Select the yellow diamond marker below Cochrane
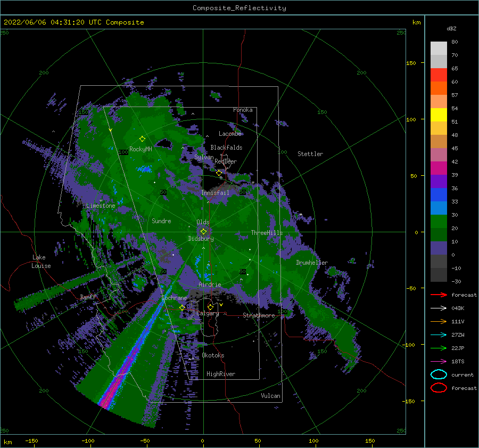479x448 pixels. pyautogui.click(x=182, y=307)
